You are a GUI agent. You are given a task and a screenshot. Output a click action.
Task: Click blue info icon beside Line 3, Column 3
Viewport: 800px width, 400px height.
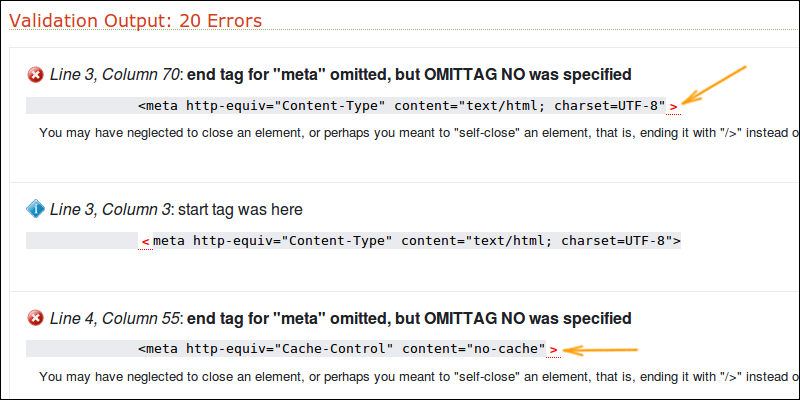coord(35,209)
